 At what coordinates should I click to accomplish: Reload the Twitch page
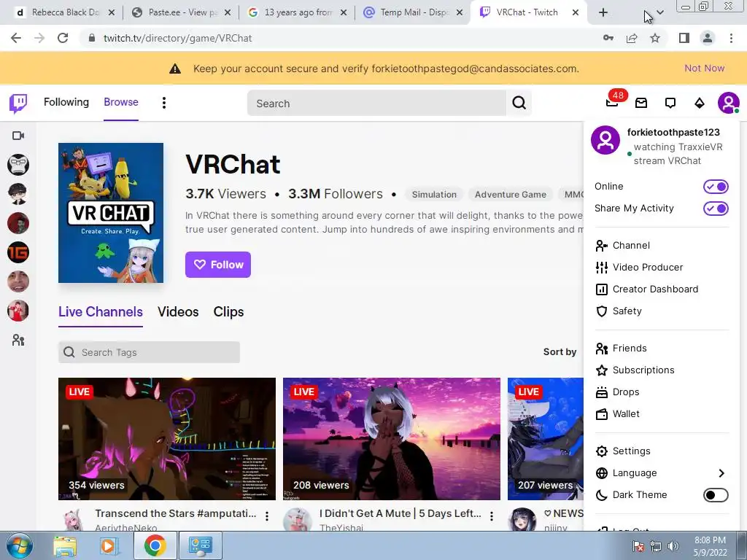point(63,38)
